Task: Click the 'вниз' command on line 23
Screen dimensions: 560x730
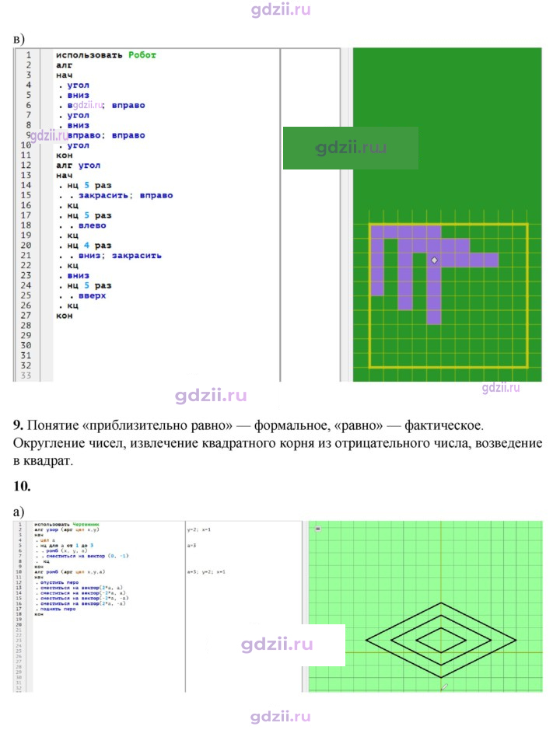Action: (79, 276)
